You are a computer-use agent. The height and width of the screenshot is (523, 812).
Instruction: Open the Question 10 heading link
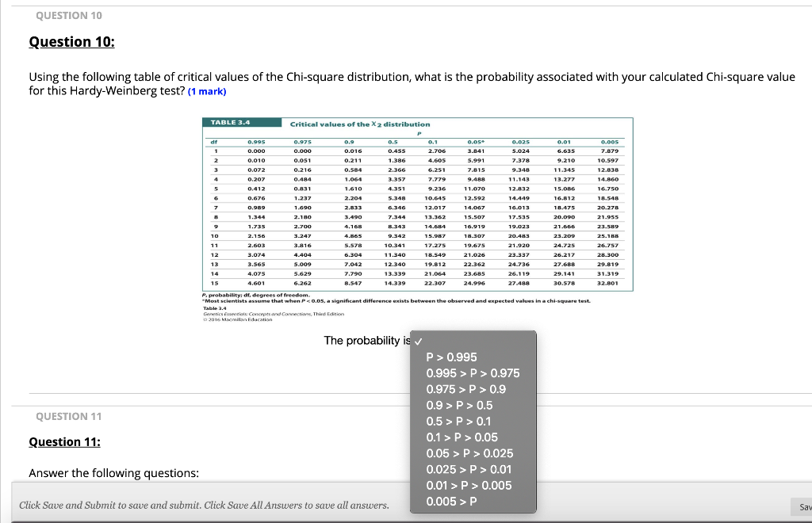pos(71,41)
